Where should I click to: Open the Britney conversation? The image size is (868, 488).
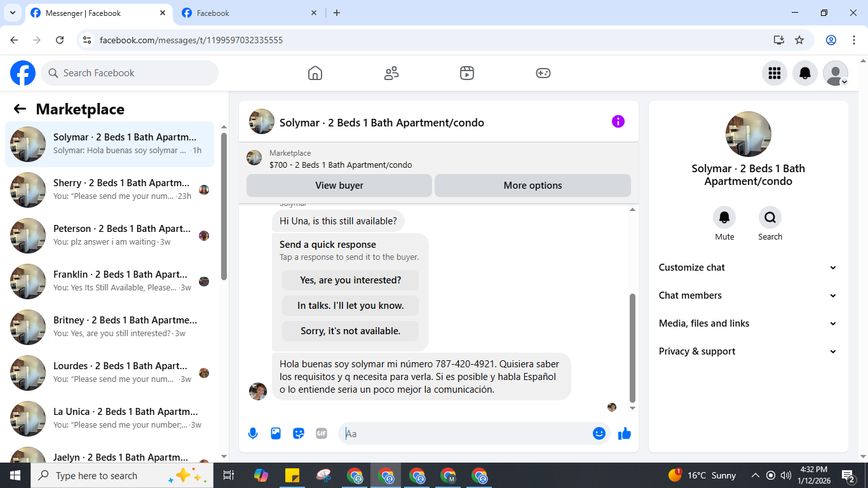(x=110, y=327)
